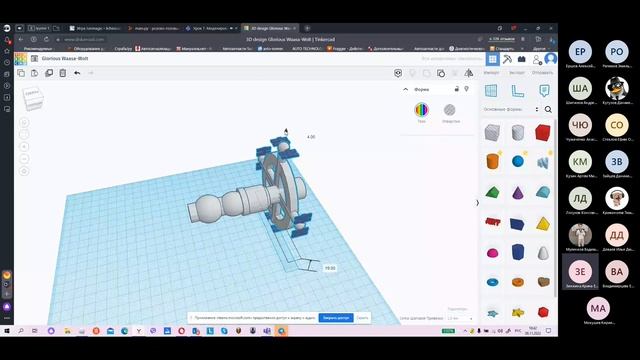Click the Mirror tool icon
Viewport: 640px width, 360px height.
tap(469, 73)
